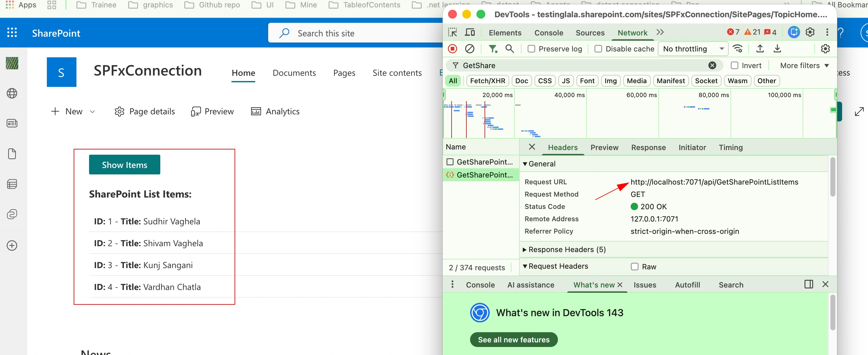
Task: Expand the New page dropdown chevron
Action: coord(92,112)
